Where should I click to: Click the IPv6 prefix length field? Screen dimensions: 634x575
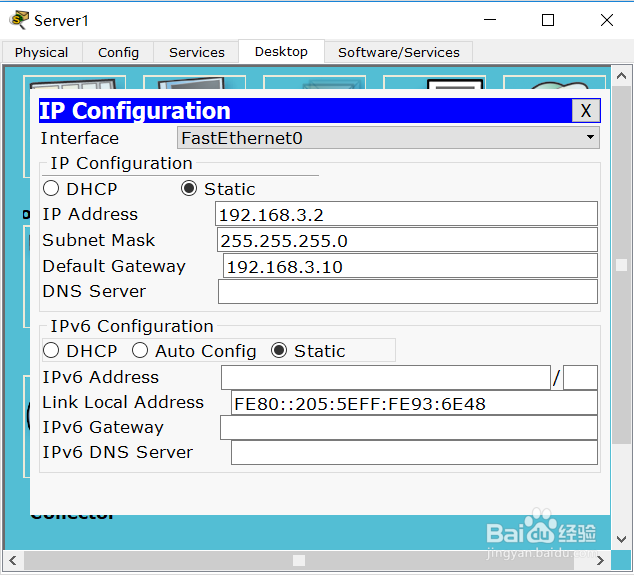(580, 378)
